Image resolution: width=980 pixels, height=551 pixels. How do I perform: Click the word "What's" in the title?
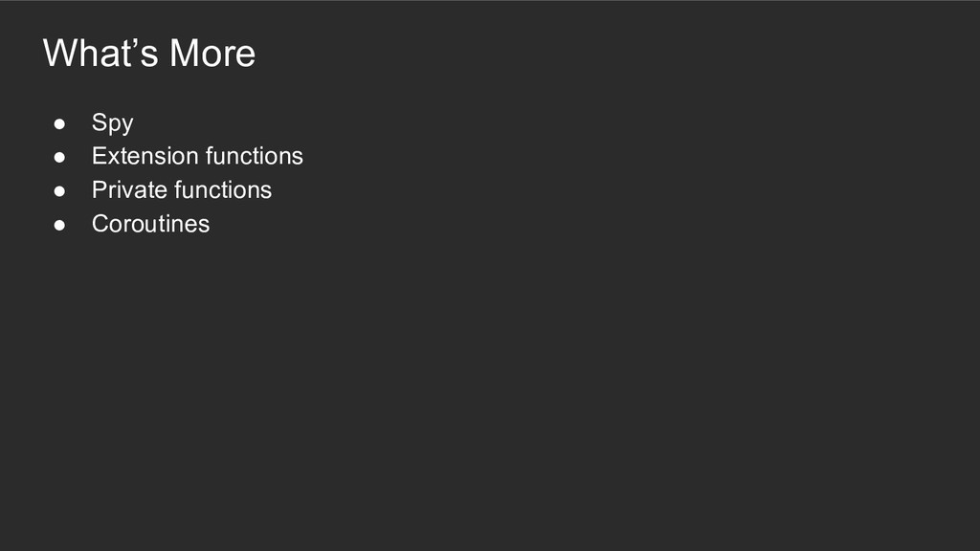(x=100, y=53)
